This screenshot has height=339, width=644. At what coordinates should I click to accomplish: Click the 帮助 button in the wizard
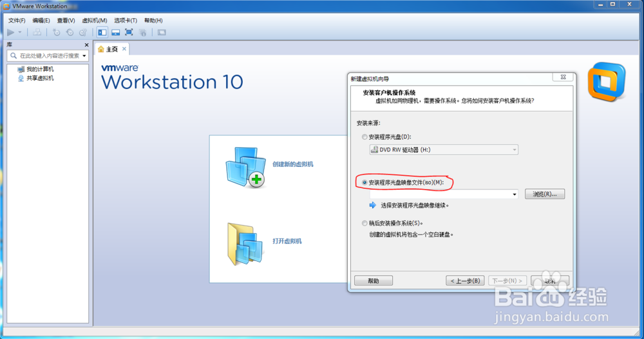374,280
